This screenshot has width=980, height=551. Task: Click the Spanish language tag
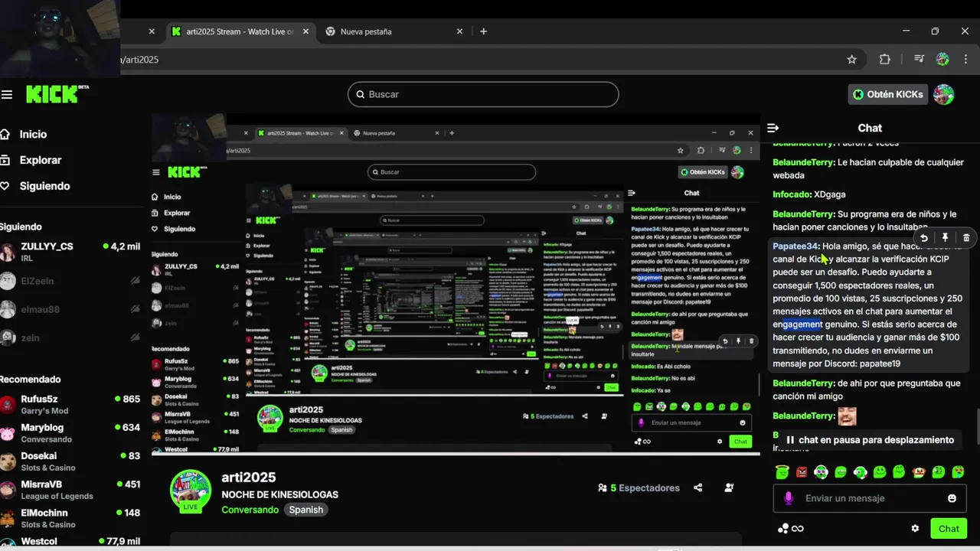click(305, 510)
